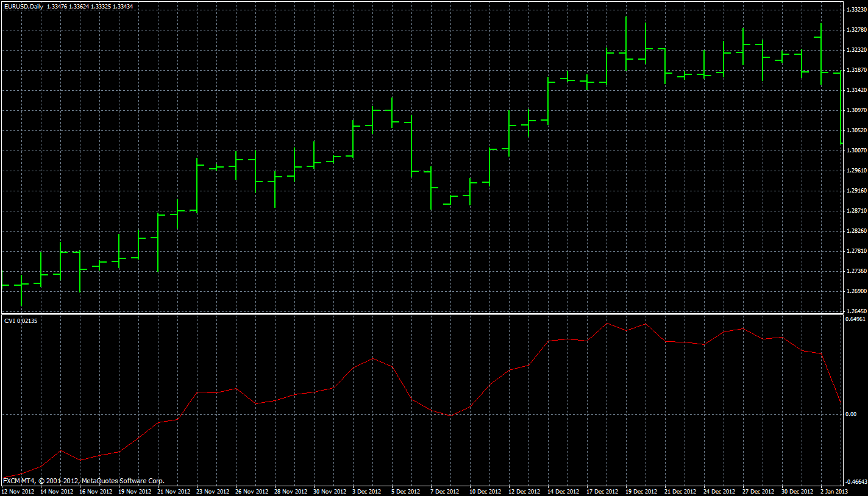Pick the 1.30970 price axis label
Screen dimensions: 868x496
[x=856, y=110]
